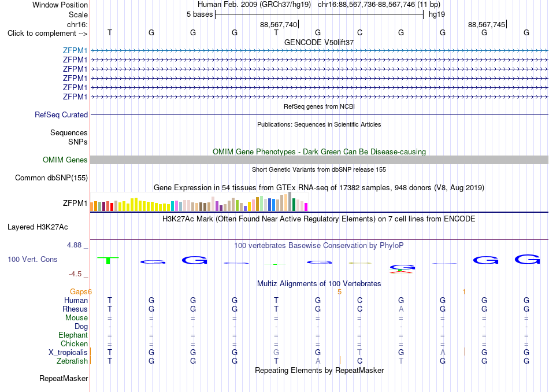Click the orange gap number 1
Image resolution: width=549 pixels, height=392 pixels.
[x=464, y=292]
